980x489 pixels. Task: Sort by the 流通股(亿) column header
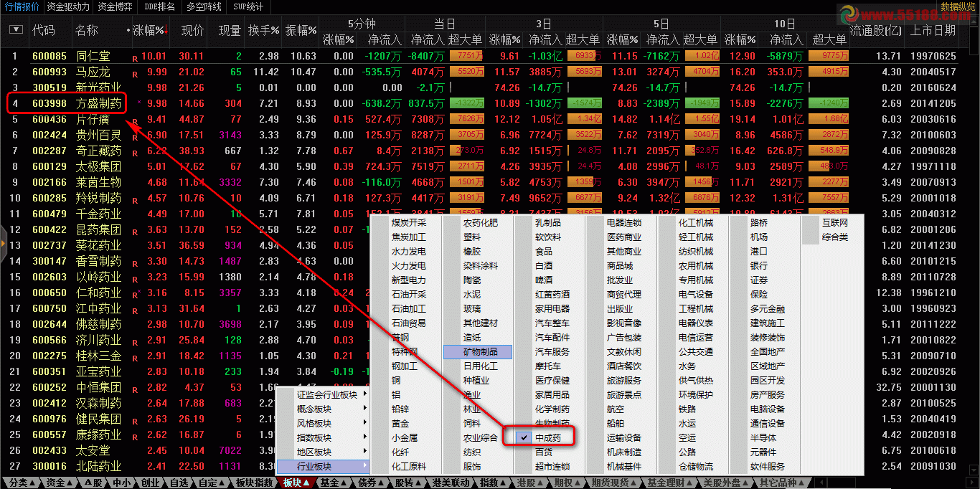[875, 31]
